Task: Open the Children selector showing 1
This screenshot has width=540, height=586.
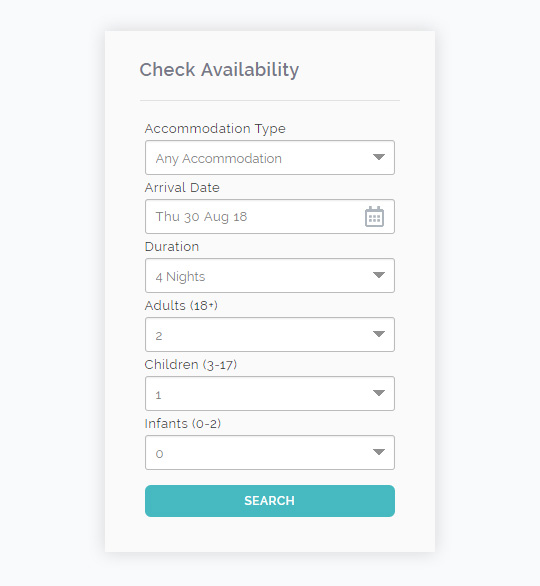Action: click(x=270, y=394)
